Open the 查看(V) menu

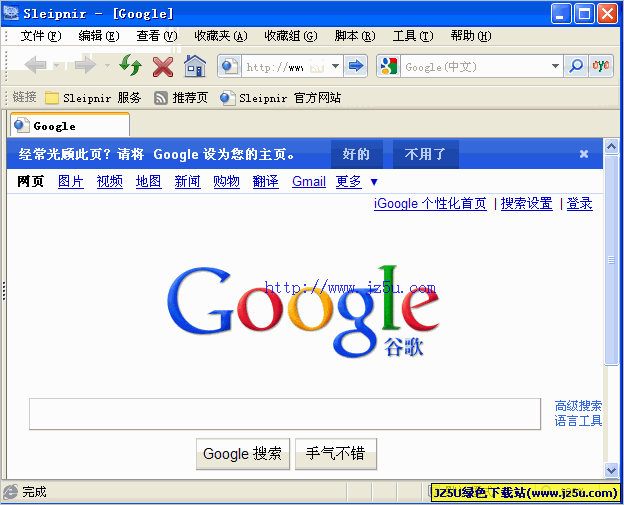point(156,36)
